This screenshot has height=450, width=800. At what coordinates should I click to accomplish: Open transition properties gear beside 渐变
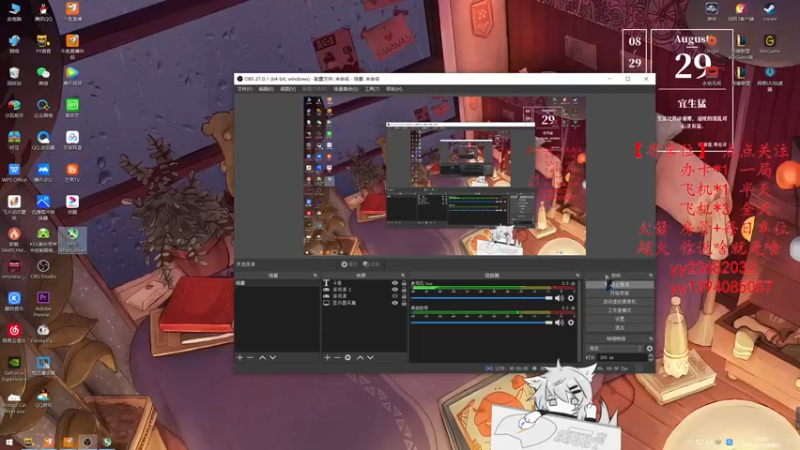point(649,348)
